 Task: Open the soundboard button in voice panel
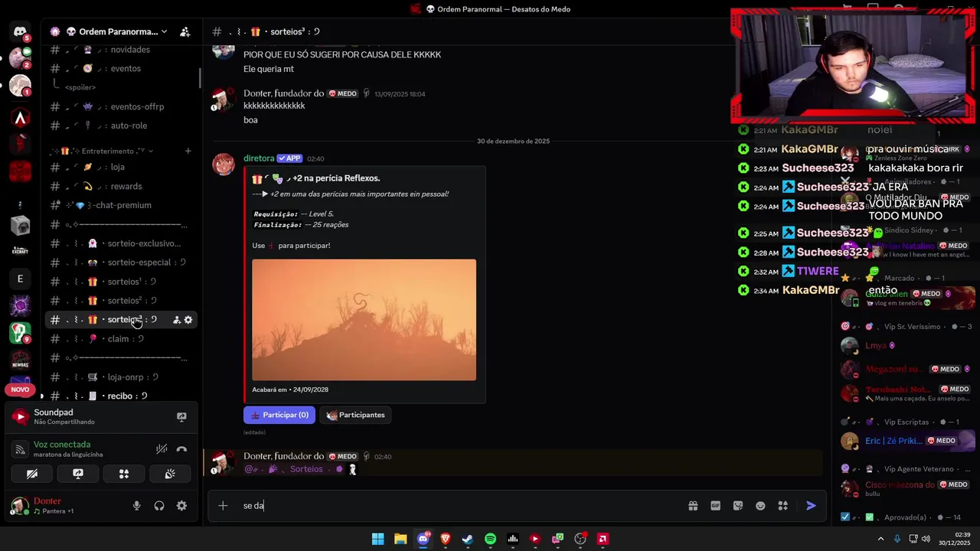[170, 474]
